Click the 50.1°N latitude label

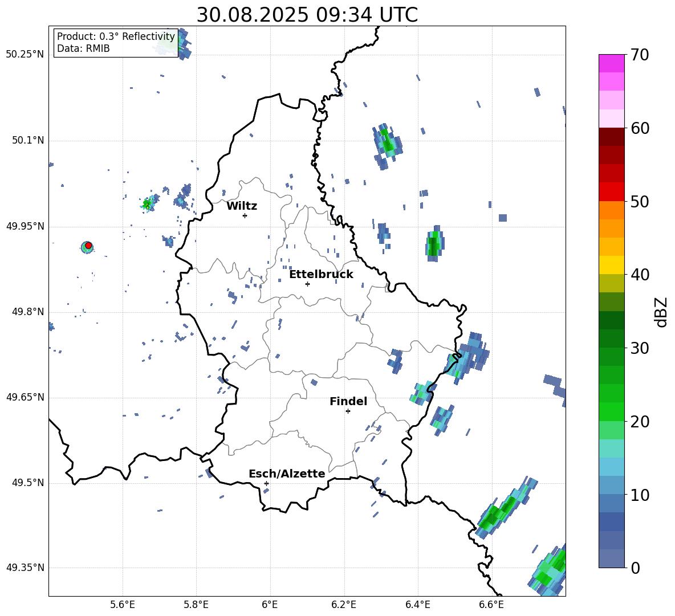pyautogui.click(x=28, y=141)
